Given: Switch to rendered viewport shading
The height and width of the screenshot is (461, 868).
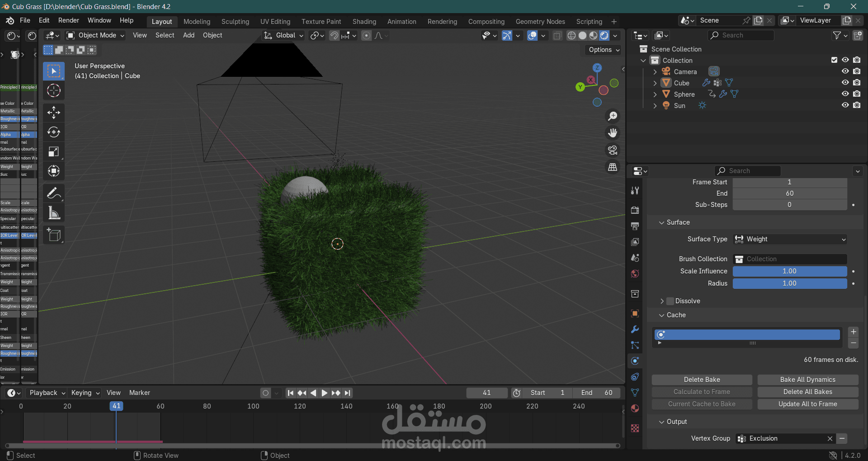Looking at the screenshot, I should click(x=604, y=36).
